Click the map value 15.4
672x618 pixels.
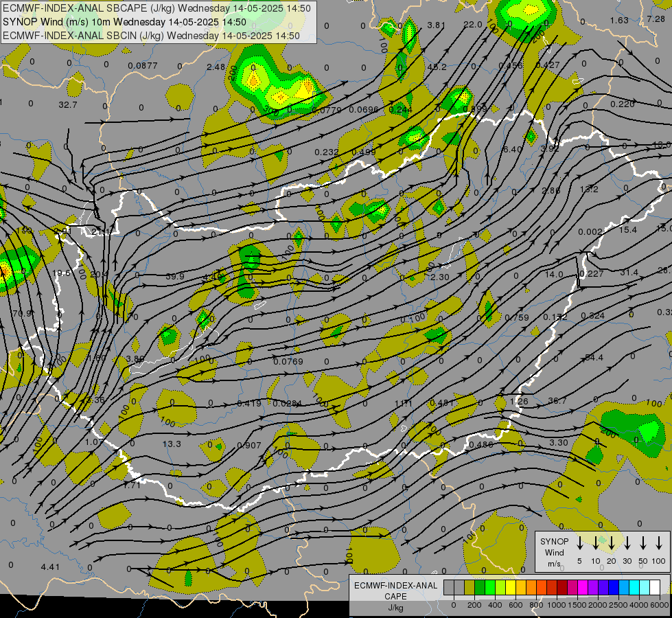[627, 230]
